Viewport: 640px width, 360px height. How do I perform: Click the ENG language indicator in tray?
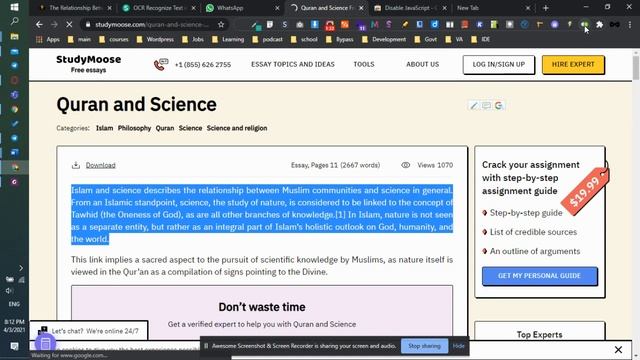[14, 304]
